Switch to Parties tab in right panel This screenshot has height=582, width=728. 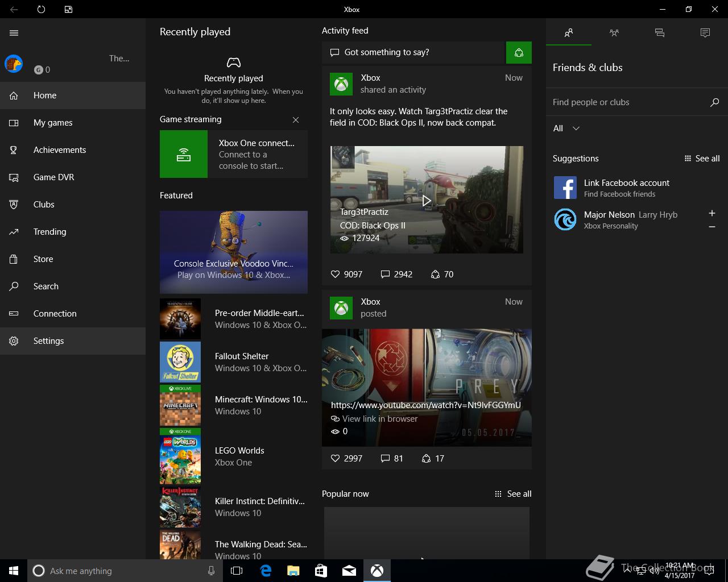[614, 32]
